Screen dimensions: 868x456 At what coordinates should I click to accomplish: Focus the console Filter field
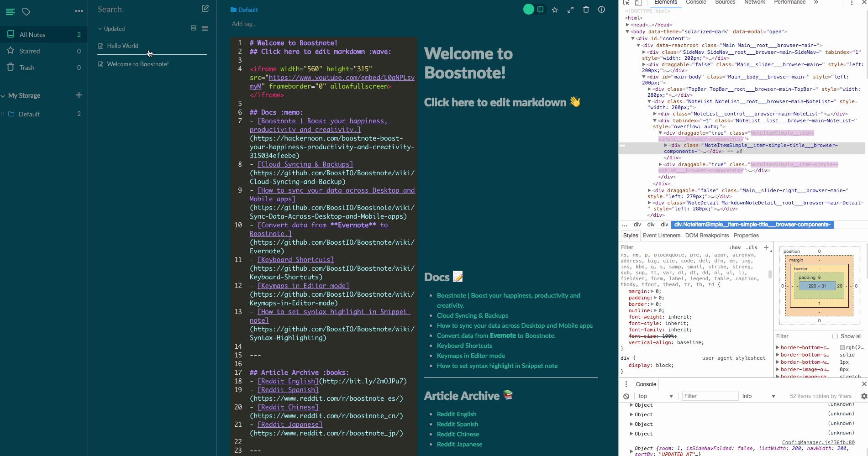point(710,396)
